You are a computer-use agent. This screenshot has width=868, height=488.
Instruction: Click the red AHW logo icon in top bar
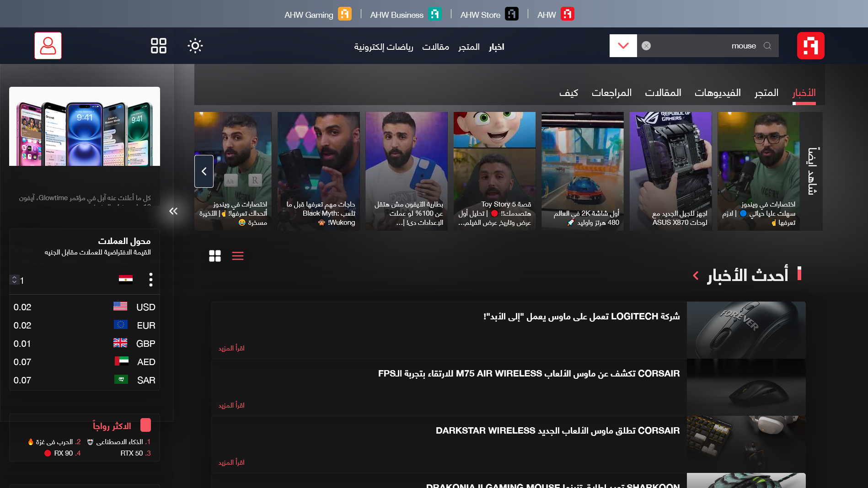568,14
